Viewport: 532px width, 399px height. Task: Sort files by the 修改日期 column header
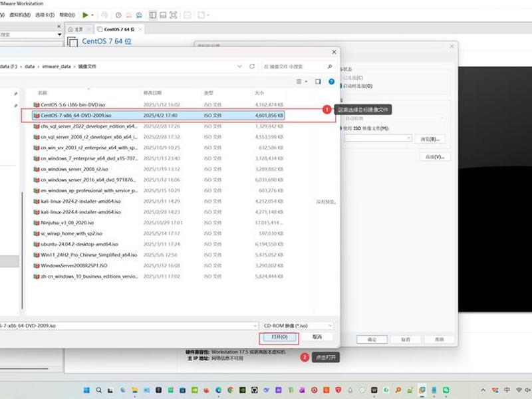(152, 92)
